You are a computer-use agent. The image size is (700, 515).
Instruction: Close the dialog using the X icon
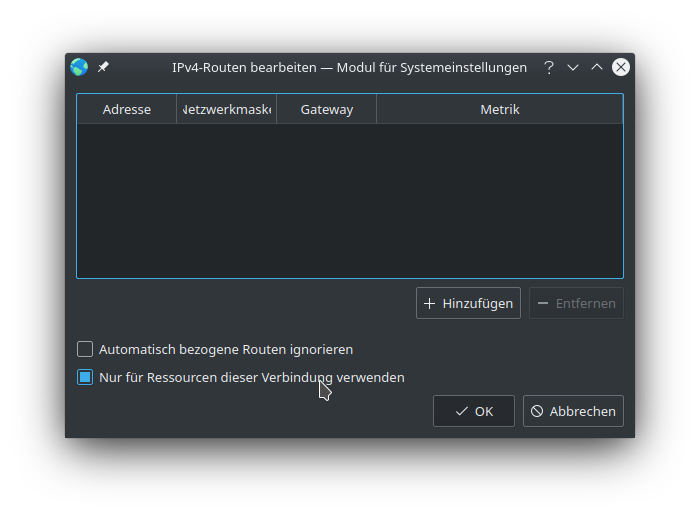[x=621, y=67]
